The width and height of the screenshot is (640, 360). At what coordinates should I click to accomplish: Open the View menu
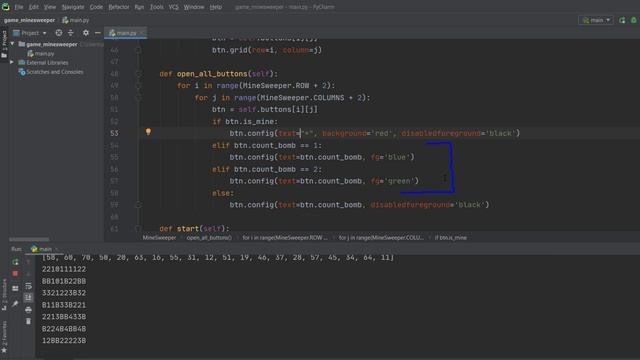pos(50,7)
